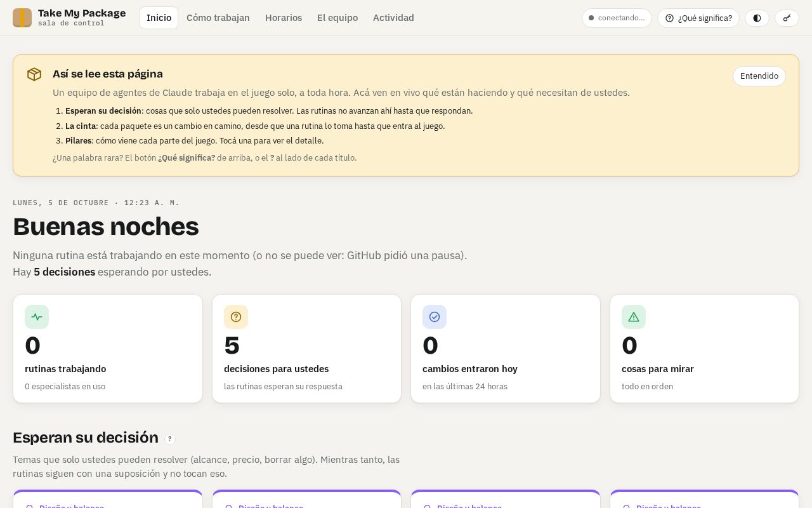Click the La cinta list item
Image resolution: width=812 pixels, height=508 pixels.
[255, 126]
